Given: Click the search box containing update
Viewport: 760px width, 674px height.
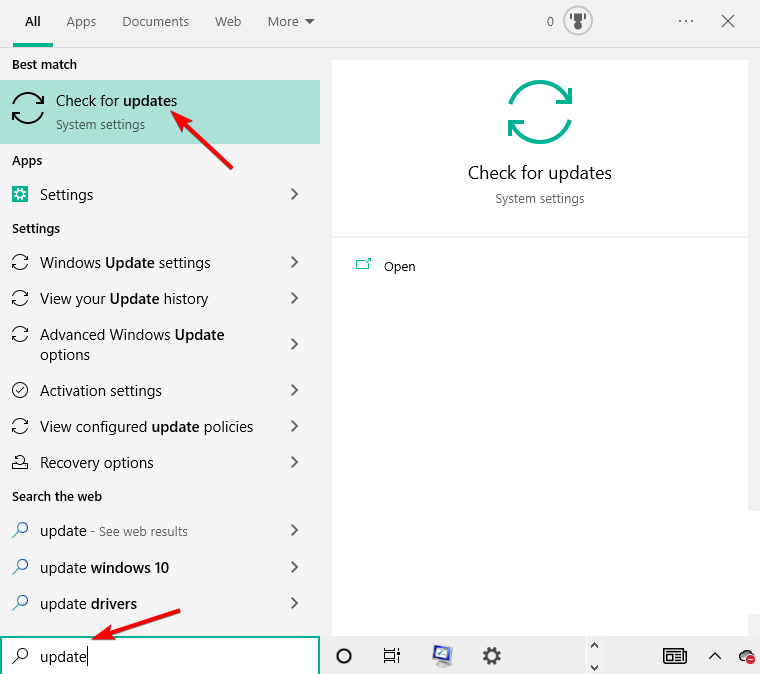Looking at the screenshot, I should 160,656.
